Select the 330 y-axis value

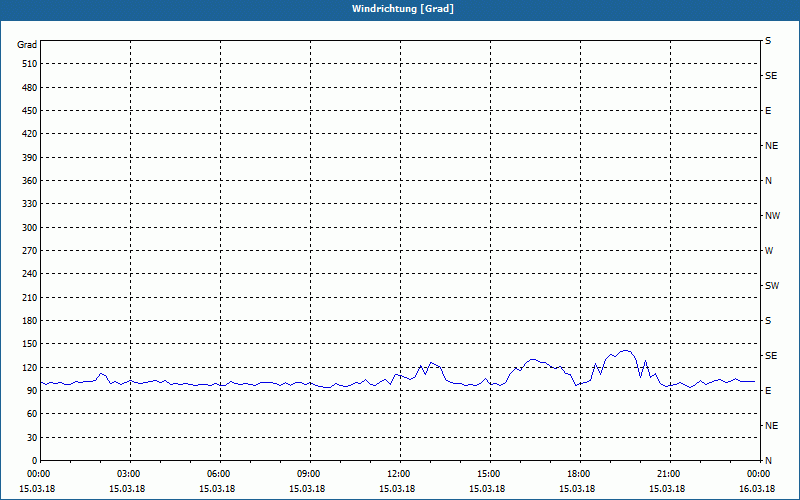[30, 204]
